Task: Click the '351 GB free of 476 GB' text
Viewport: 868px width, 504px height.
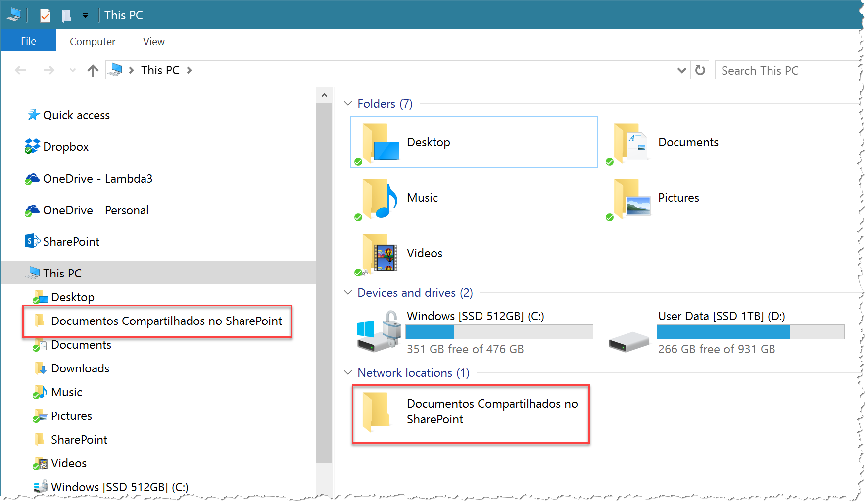Action: pos(465,349)
